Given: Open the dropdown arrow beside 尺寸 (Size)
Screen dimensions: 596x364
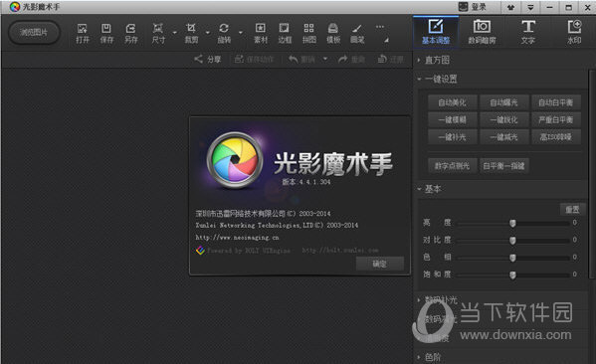Looking at the screenshot, I should [x=174, y=33].
